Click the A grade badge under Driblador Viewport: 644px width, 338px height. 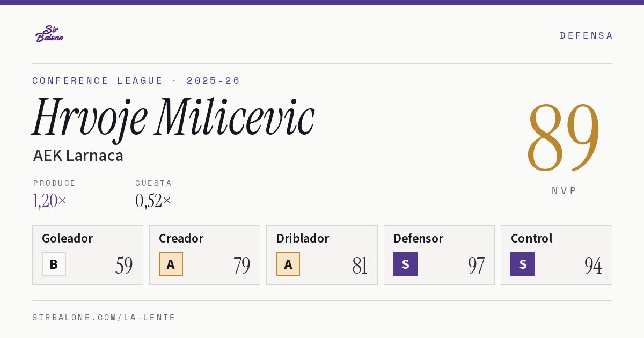(288, 264)
